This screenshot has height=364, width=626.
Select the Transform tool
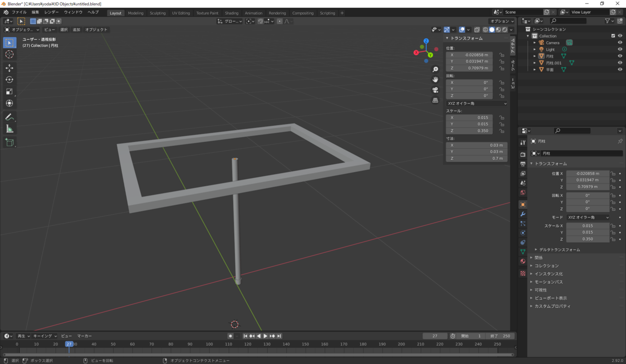(9, 103)
